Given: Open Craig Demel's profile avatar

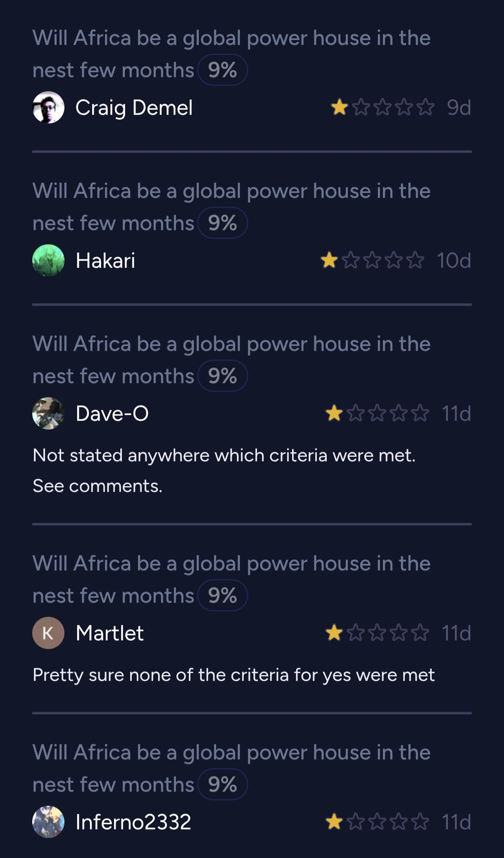Looking at the screenshot, I should [48, 108].
